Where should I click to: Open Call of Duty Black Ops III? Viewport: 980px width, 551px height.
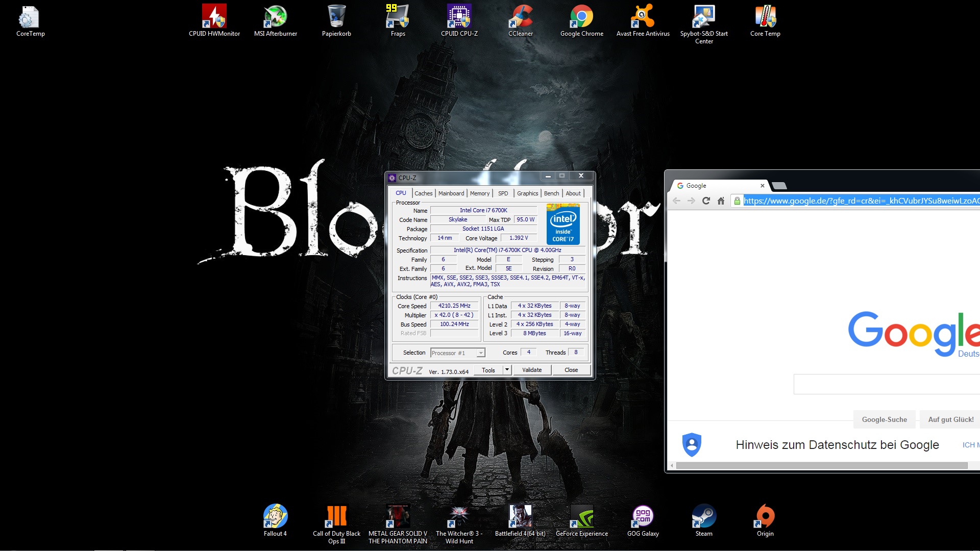336,524
